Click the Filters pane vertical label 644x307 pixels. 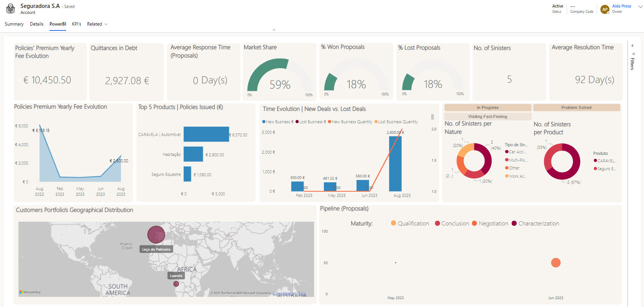pyautogui.click(x=632, y=64)
